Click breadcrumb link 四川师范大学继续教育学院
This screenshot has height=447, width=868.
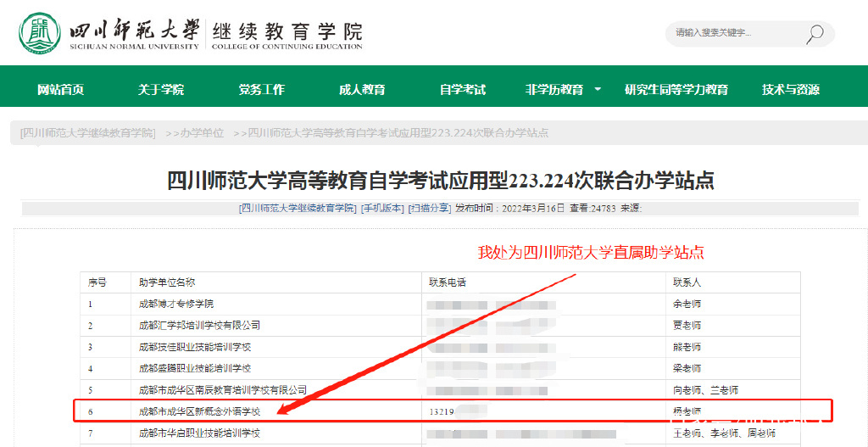[88, 133]
